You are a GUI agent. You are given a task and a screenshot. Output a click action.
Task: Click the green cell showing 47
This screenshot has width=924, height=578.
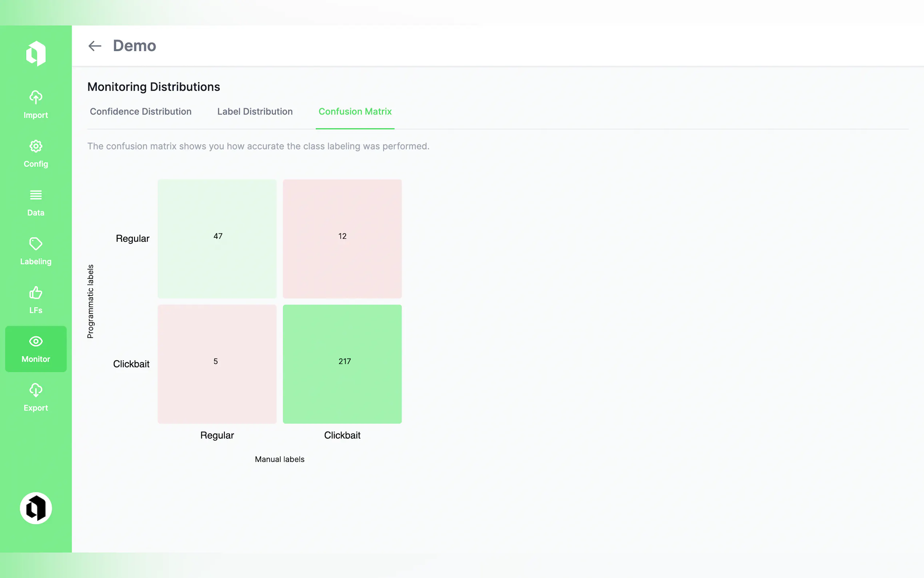point(217,239)
